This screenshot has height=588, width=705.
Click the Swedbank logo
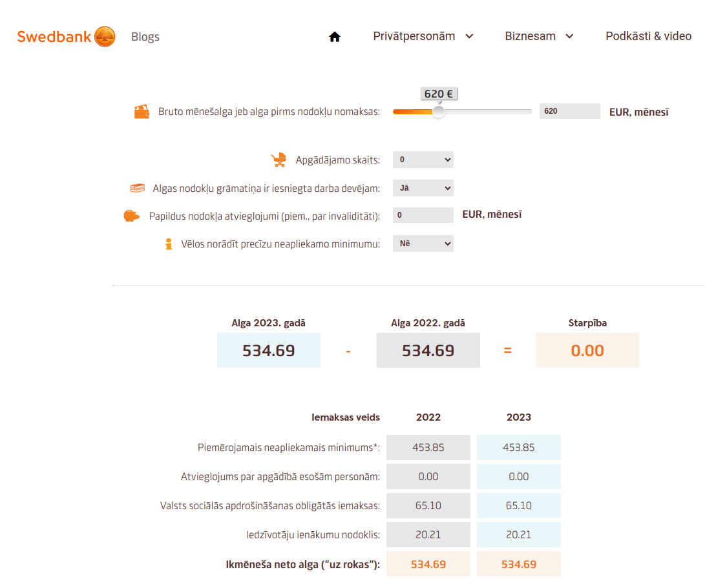tap(66, 37)
